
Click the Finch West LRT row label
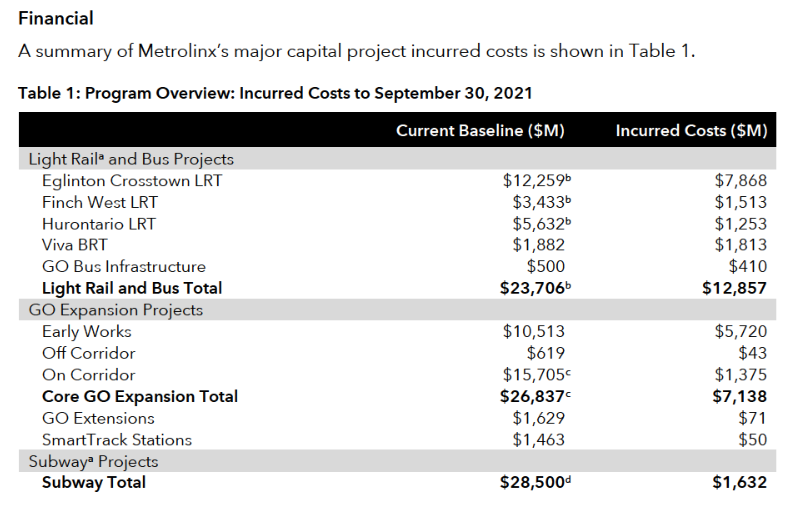tap(100, 202)
